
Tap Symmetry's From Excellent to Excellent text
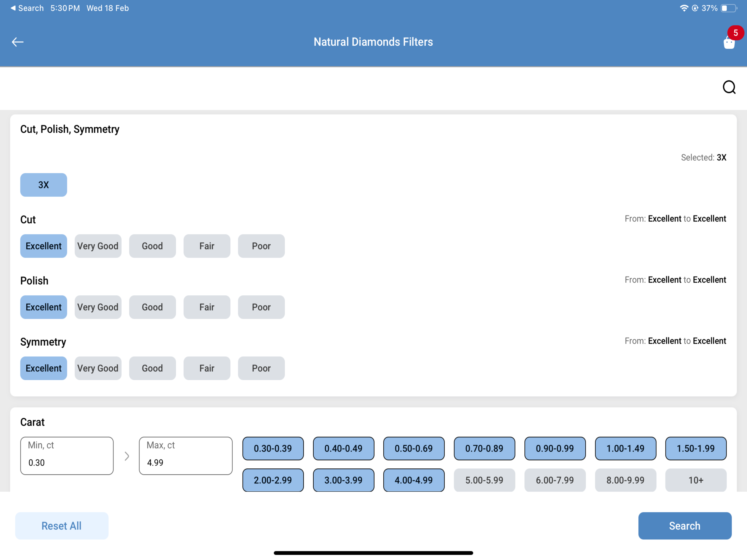tap(675, 341)
